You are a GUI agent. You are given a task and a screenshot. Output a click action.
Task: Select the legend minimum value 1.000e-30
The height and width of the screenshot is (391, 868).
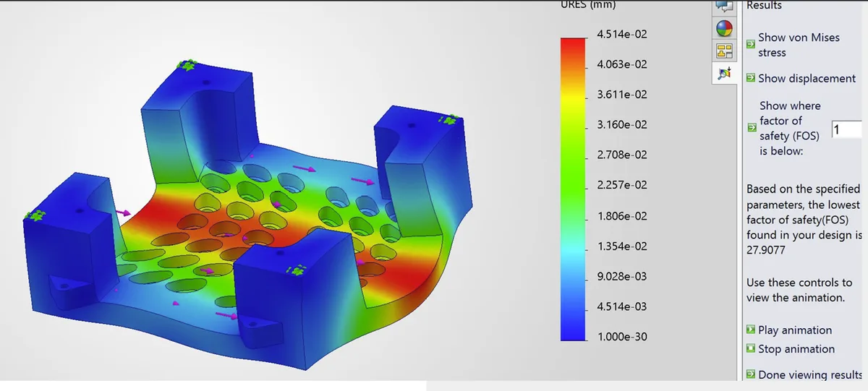pos(621,337)
